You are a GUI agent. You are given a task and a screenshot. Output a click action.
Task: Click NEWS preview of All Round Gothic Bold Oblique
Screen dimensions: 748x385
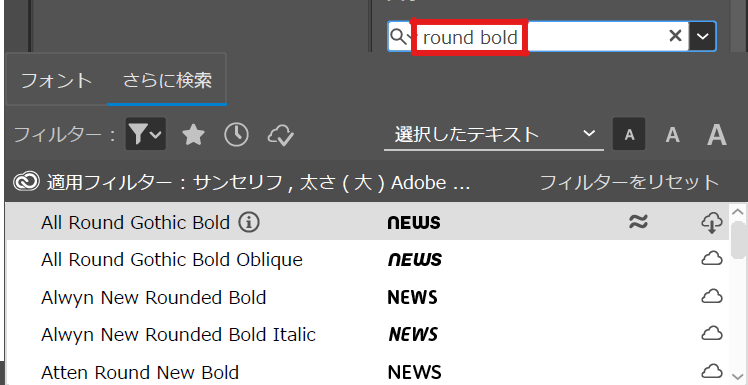point(415,260)
